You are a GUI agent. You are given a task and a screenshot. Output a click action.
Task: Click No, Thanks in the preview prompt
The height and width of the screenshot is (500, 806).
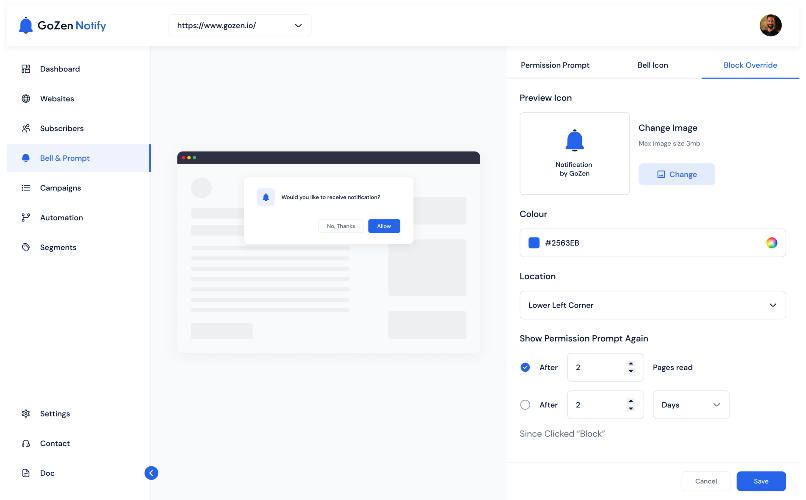tap(341, 226)
